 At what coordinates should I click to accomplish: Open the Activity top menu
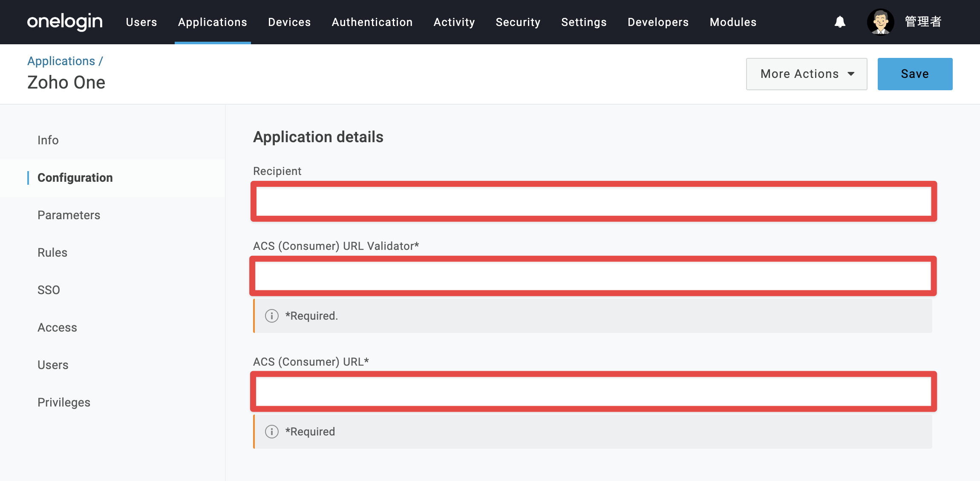pos(454,22)
